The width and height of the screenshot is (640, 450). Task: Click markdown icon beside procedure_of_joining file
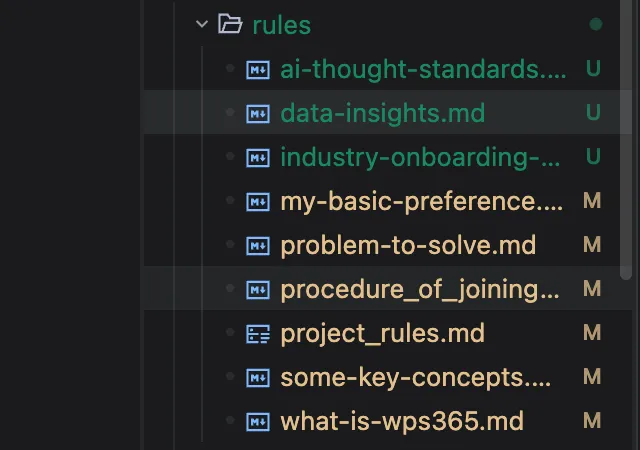pos(258,289)
